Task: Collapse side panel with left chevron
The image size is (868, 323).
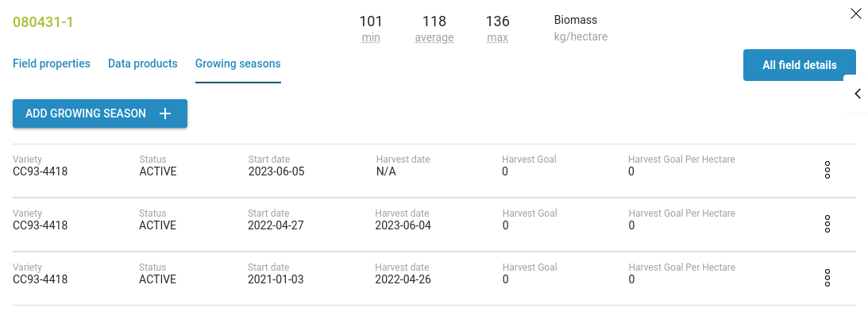Action: [858, 94]
